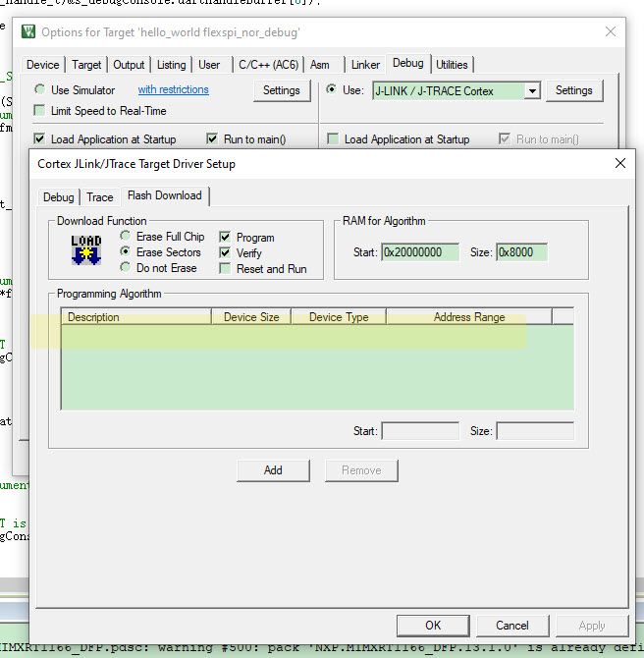Click the Apply button
This screenshot has height=658, width=644.
[x=592, y=626]
